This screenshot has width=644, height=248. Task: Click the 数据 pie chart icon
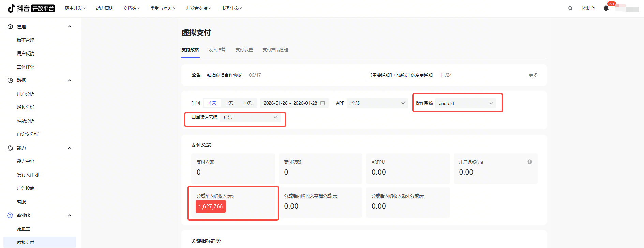tap(10, 80)
